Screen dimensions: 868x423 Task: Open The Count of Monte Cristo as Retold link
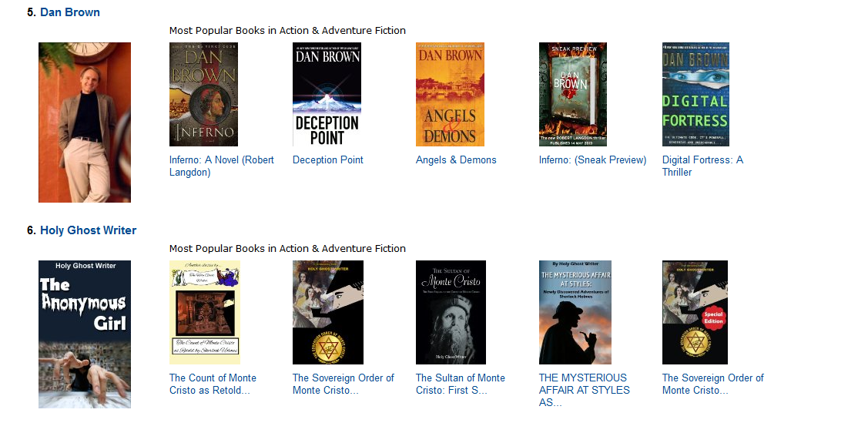tap(213, 384)
